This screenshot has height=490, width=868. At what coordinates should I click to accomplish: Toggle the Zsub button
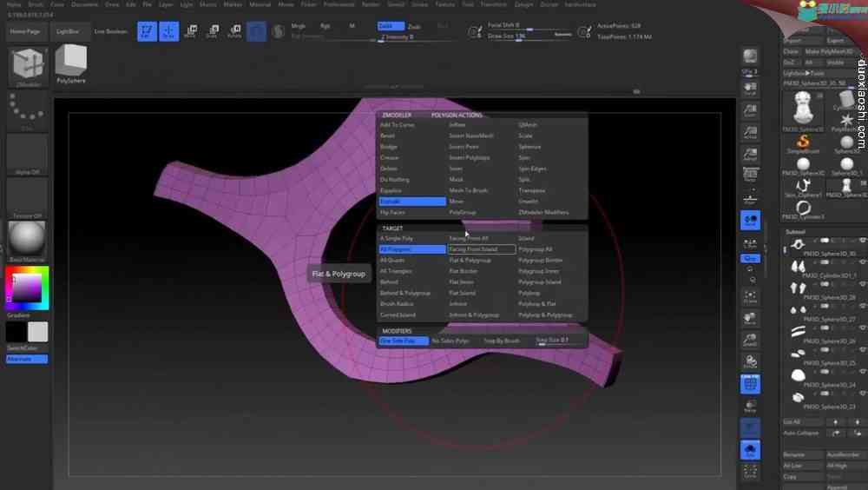pyautogui.click(x=414, y=26)
